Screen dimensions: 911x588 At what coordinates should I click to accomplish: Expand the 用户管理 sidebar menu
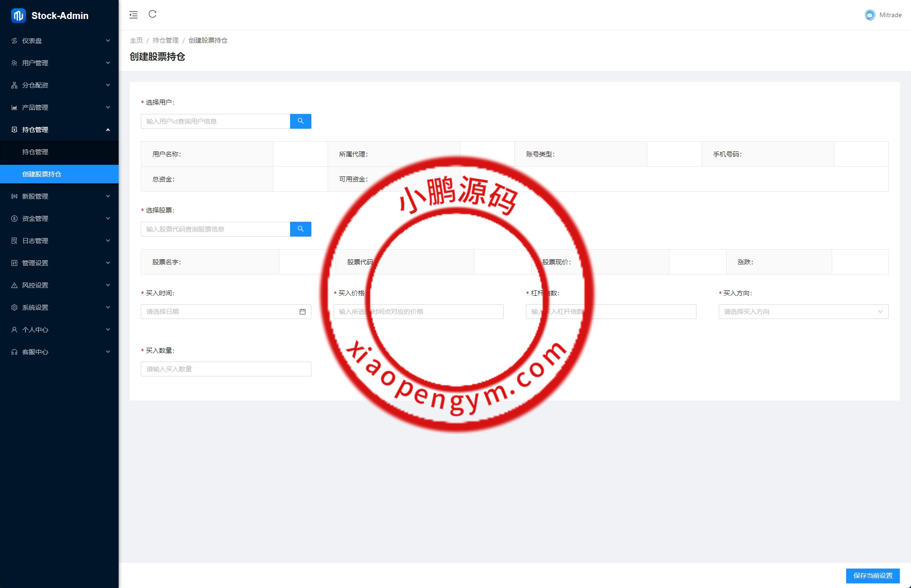click(59, 63)
